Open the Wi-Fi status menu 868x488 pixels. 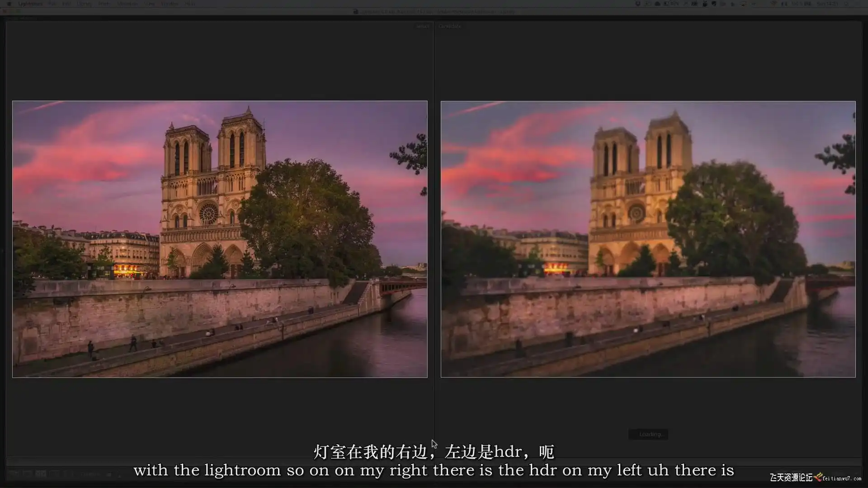(774, 4)
